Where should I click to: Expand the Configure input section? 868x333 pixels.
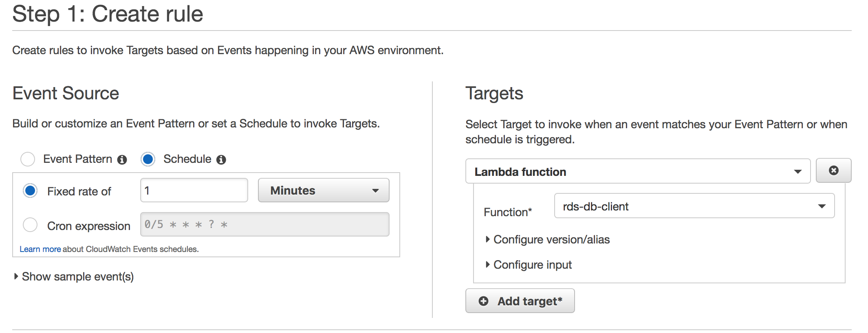[529, 265]
